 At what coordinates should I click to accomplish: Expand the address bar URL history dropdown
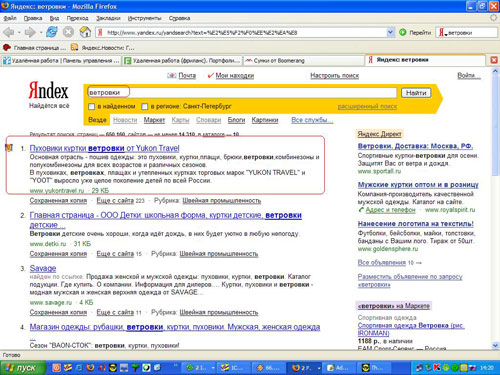[x=390, y=32]
